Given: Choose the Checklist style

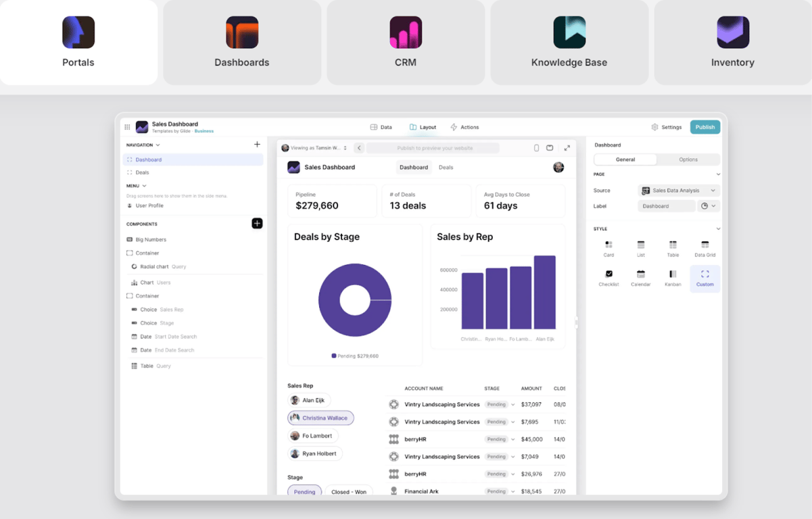Looking at the screenshot, I should point(608,278).
